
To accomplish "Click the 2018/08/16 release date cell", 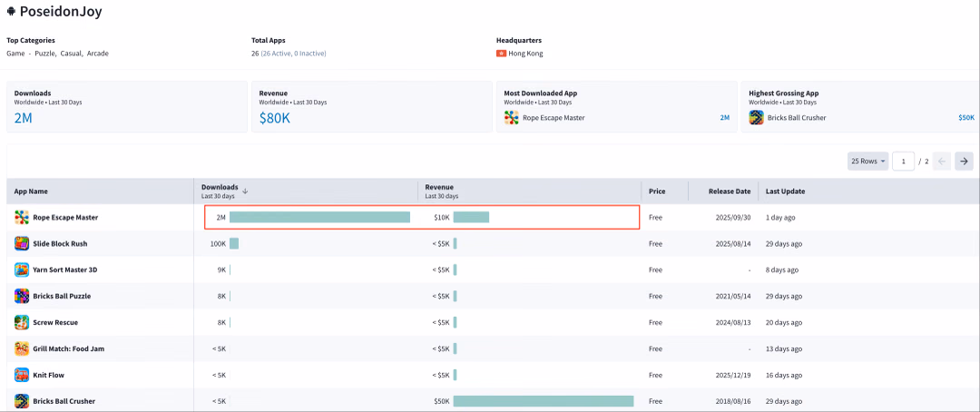I will coord(733,401).
